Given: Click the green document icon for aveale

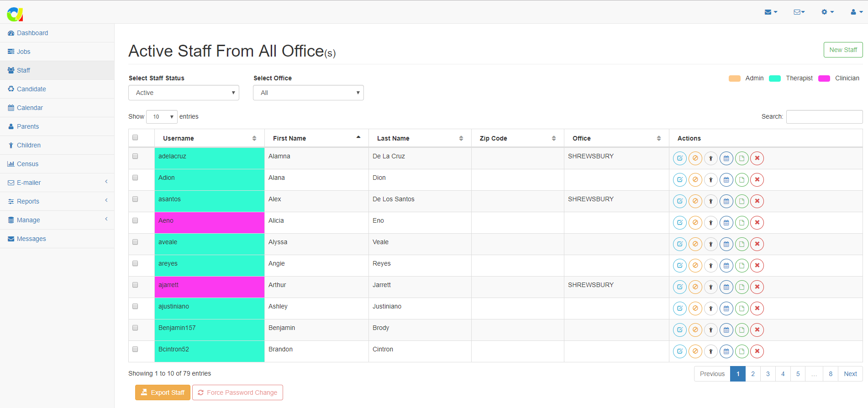Looking at the screenshot, I should tap(742, 244).
